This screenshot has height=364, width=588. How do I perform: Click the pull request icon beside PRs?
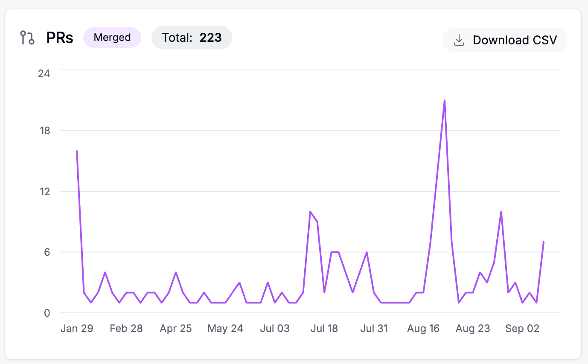tap(27, 38)
